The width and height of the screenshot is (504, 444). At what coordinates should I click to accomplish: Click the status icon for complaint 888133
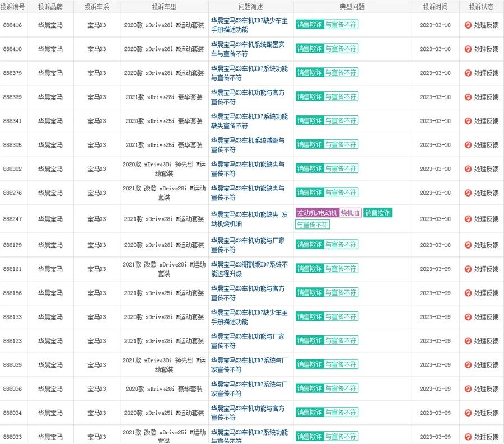coord(468,317)
